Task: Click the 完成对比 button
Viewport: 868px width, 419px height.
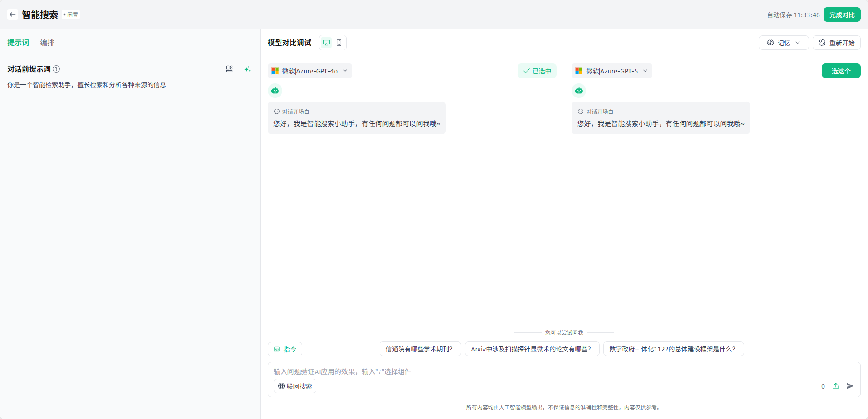Action: (x=842, y=15)
